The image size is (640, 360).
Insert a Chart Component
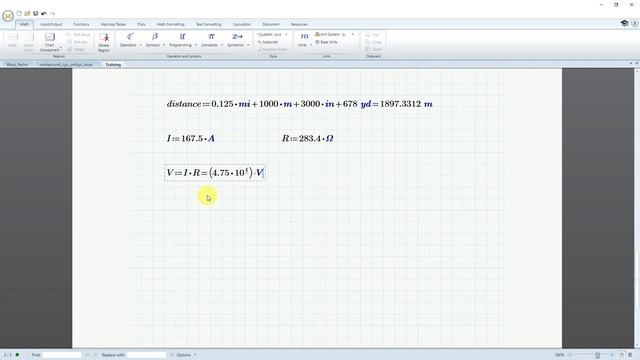pyautogui.click(x=49, y=42)
